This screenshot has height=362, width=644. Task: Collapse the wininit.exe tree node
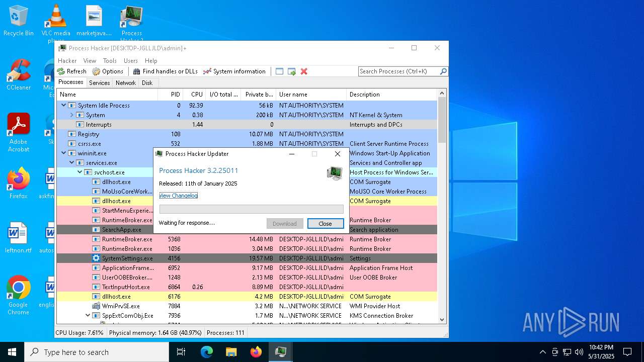coord(64,153)
